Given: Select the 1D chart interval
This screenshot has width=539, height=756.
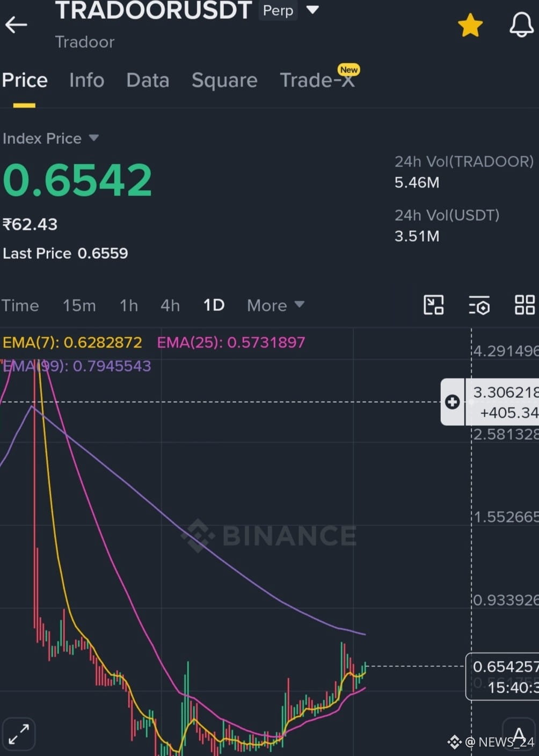Looking at the screenshot, I should (x=214, y=306).
